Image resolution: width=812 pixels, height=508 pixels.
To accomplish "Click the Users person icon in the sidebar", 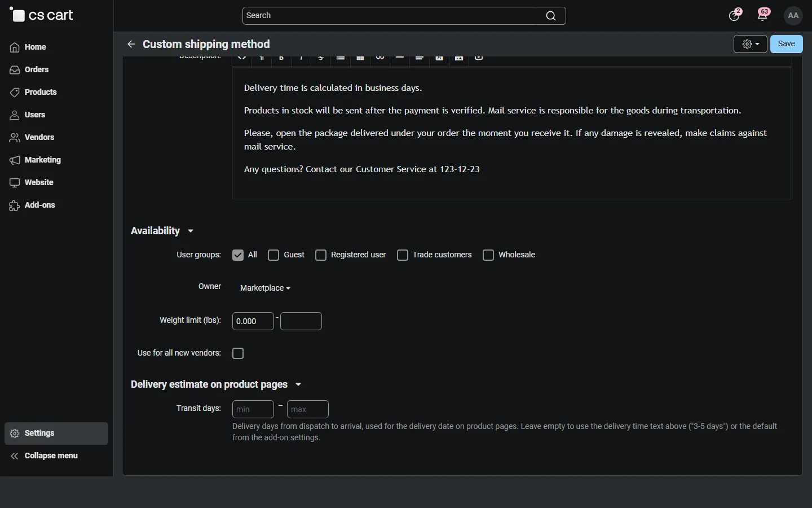I will click(x=15, y=115).
